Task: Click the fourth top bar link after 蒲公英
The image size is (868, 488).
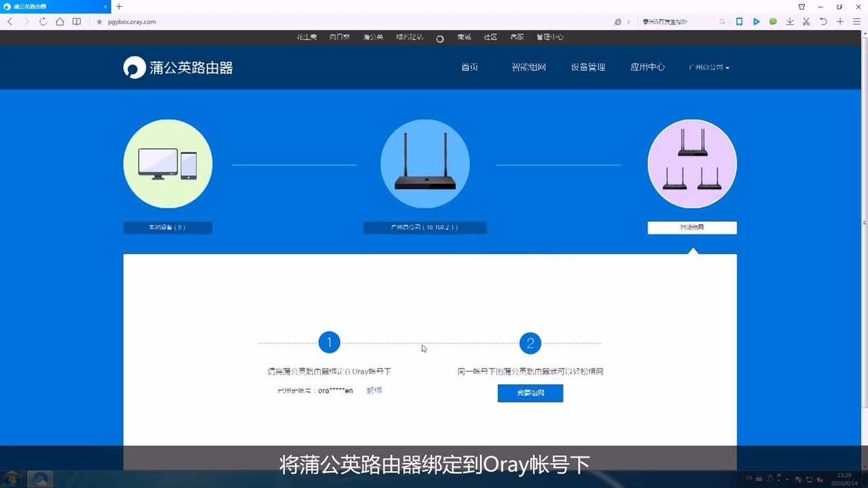Action: pyautogui.click(x=410, y=37)
